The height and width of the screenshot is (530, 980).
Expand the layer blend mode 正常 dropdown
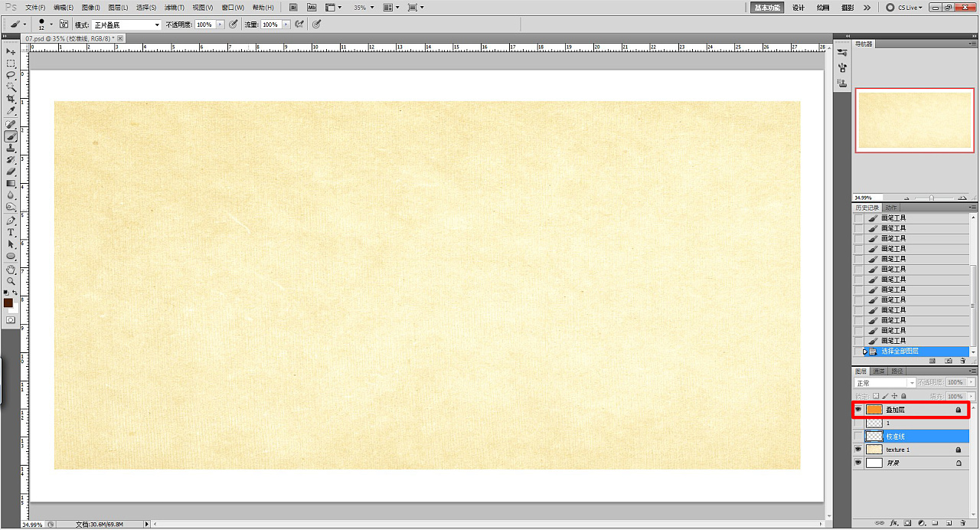(885, 383)
